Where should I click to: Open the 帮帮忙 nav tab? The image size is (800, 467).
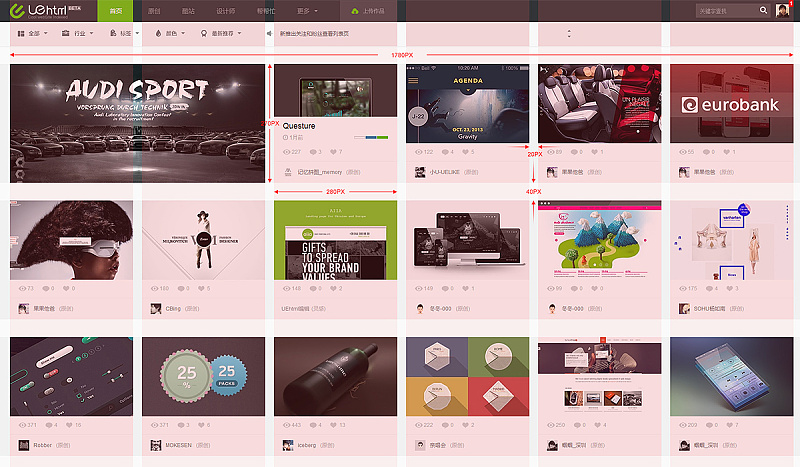click(x=265, y=11)
